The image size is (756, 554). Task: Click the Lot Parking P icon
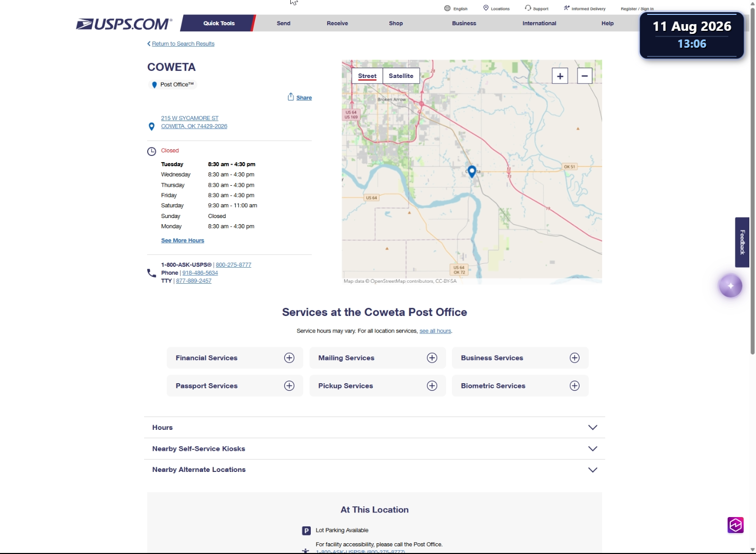(x=306, y=531)
